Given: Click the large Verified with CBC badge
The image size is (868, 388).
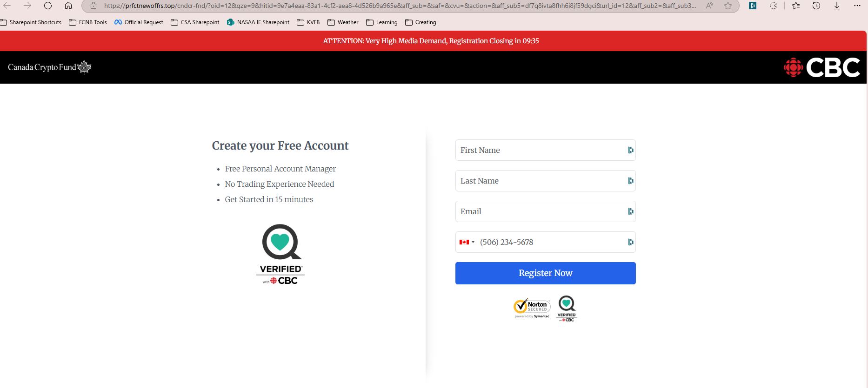Looking at the screenshot, I should click(x=280, y=254).
